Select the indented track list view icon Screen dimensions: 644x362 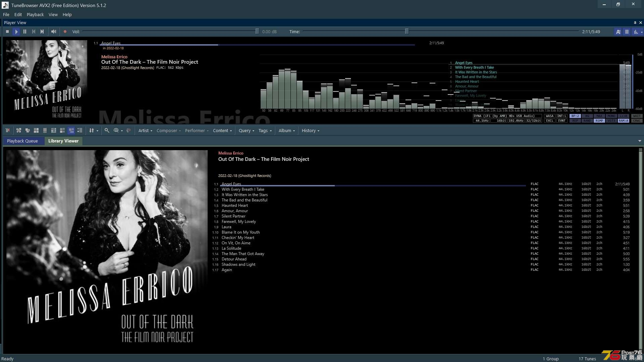click(80, 130)
